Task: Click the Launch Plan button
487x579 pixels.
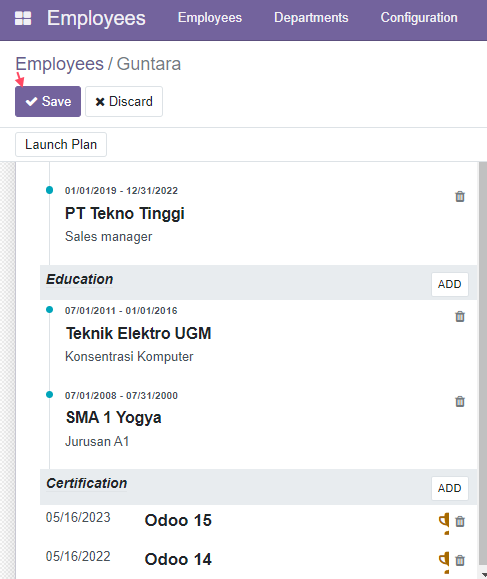Action: click(x=61, y=144)
